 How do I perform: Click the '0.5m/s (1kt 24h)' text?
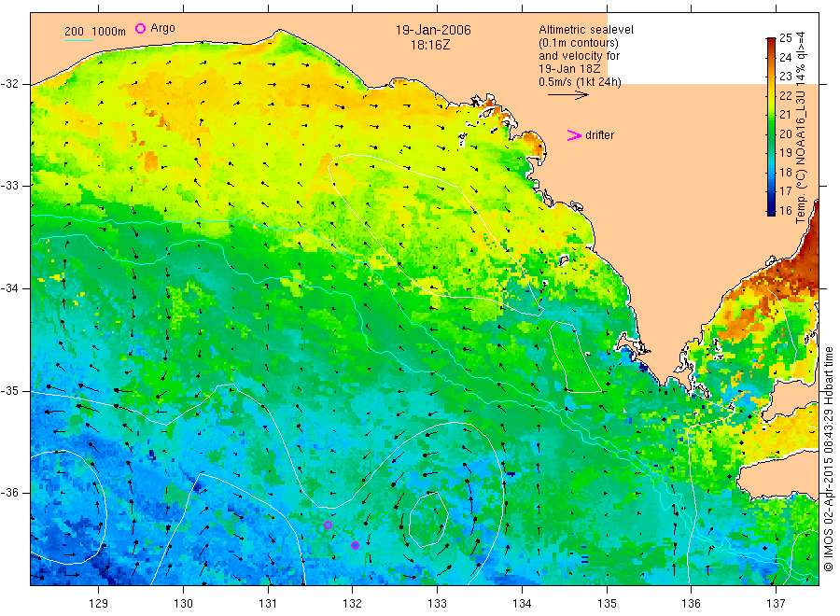(x=581, y=82)
